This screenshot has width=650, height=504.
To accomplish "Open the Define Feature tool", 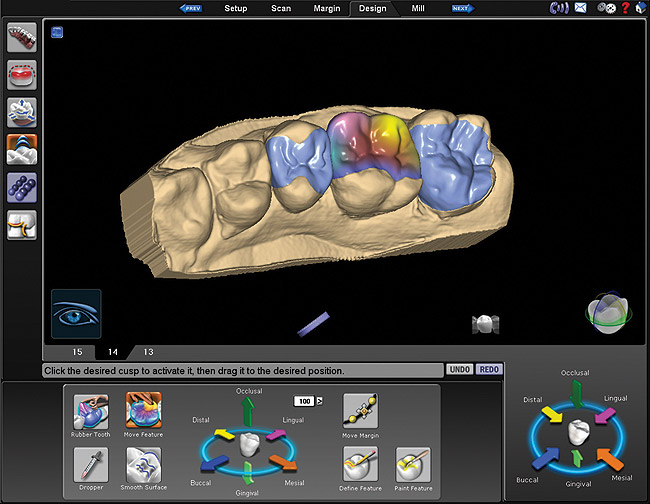I will (360, 465).
